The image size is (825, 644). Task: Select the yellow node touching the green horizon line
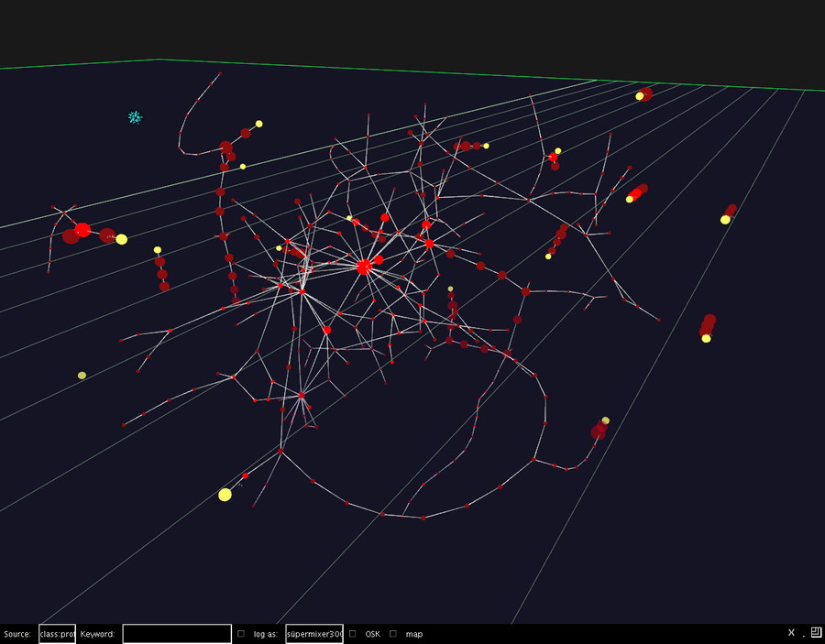[639, 96]
